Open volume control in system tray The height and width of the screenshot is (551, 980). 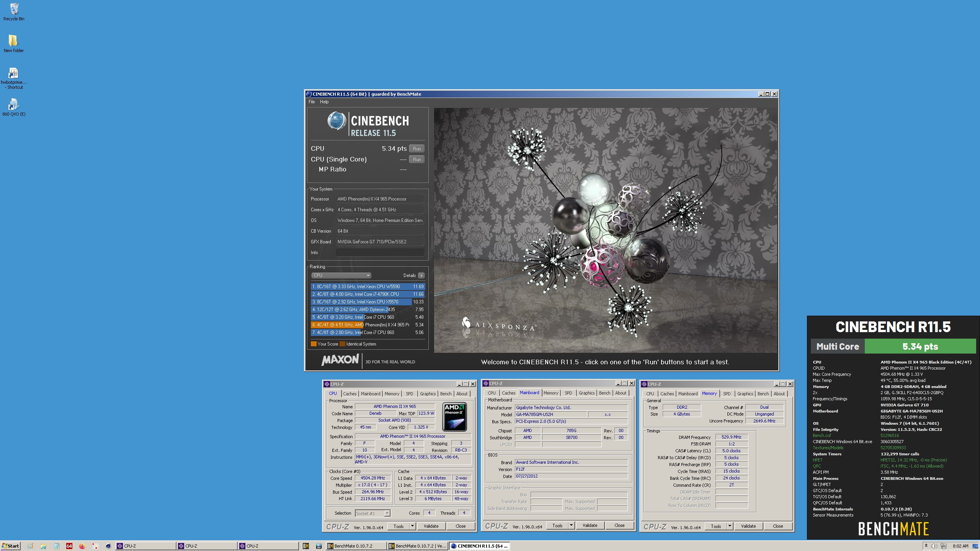[934, 546]
